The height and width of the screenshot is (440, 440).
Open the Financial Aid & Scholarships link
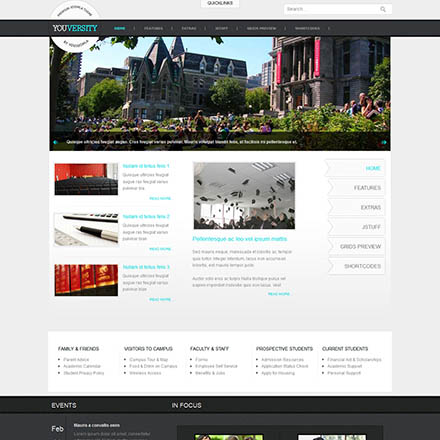coord(354,360)
